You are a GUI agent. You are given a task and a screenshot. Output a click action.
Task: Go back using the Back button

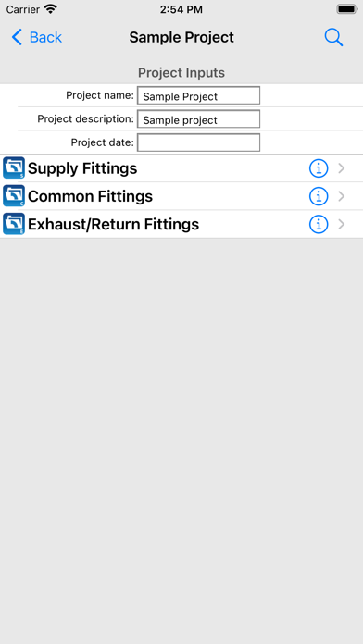point(37,37)
